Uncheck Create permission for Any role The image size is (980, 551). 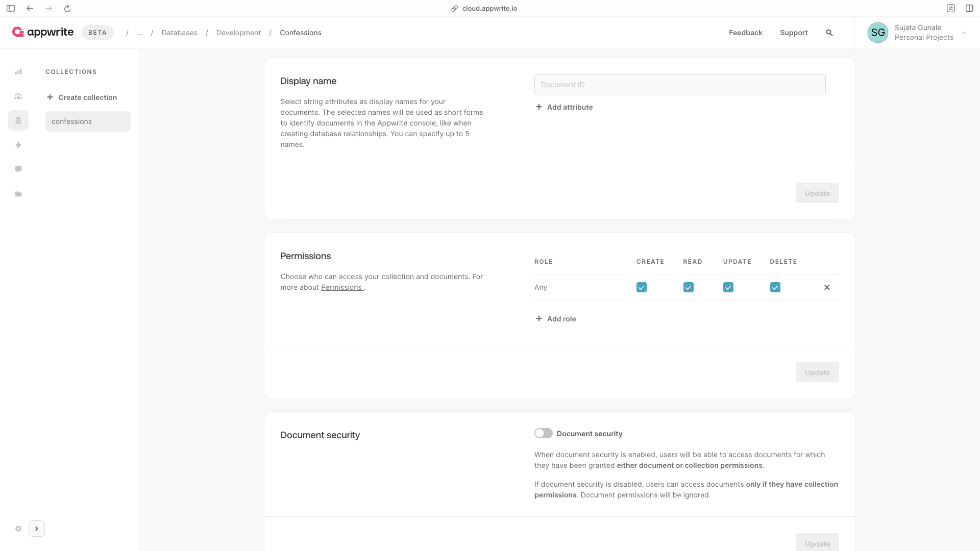pyautogui.click(x=642, y=288)
